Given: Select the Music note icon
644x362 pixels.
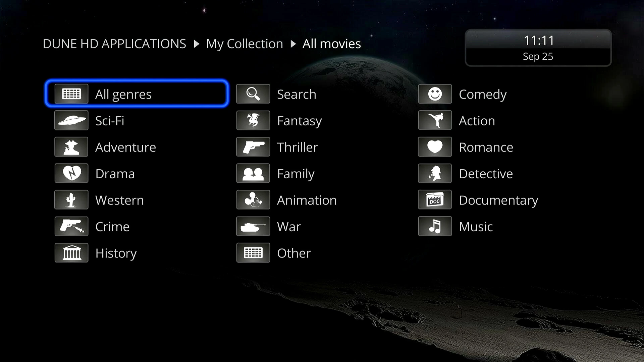Looking at the screenshot, I should click(x=435, y=226).
